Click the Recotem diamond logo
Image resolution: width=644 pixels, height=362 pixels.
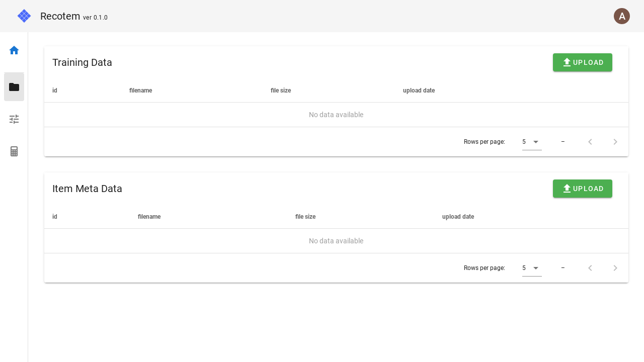(x=24, y=16)
